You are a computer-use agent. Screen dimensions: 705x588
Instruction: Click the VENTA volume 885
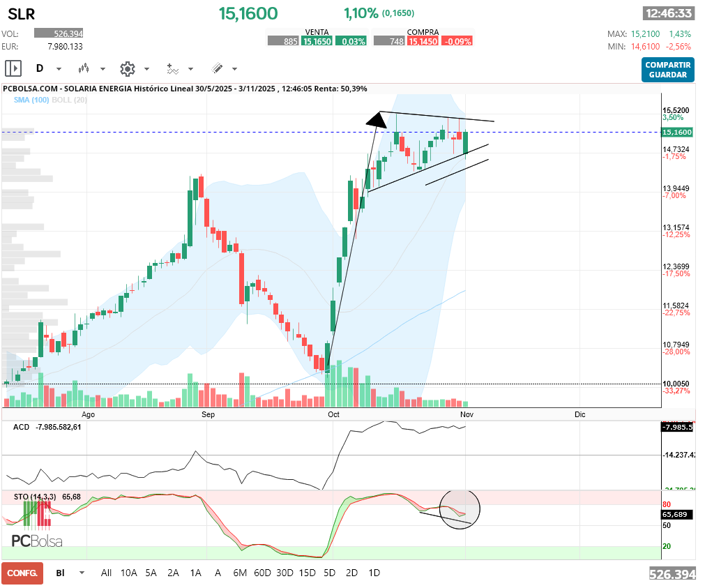(283, 41)
